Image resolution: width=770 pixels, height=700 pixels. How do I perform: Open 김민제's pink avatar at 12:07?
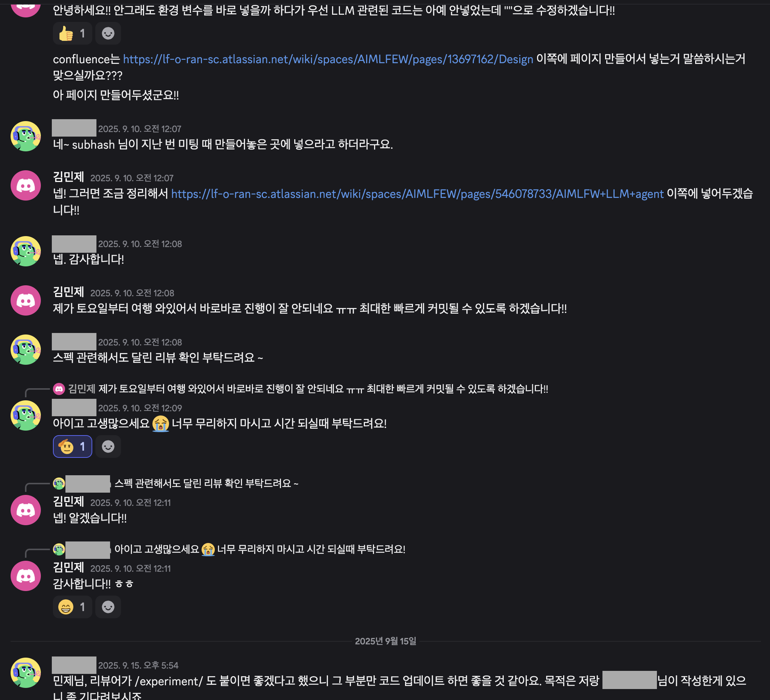(x=26, y=186)
